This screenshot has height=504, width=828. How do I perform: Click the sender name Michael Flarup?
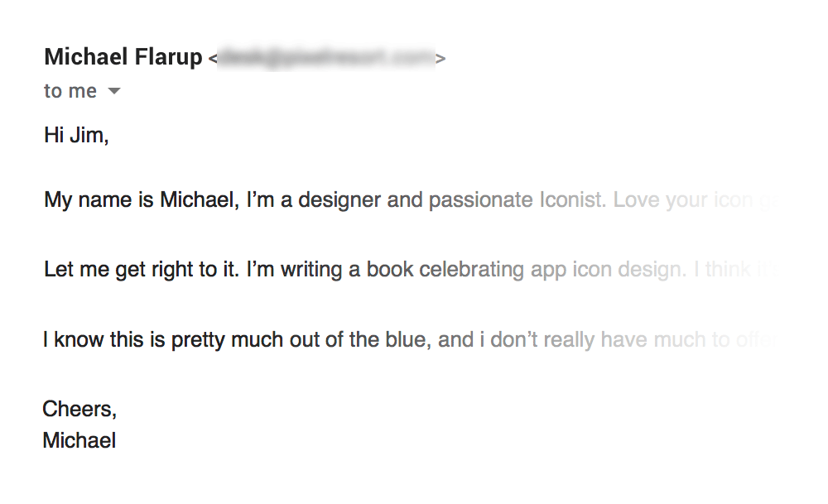(123, 57)
